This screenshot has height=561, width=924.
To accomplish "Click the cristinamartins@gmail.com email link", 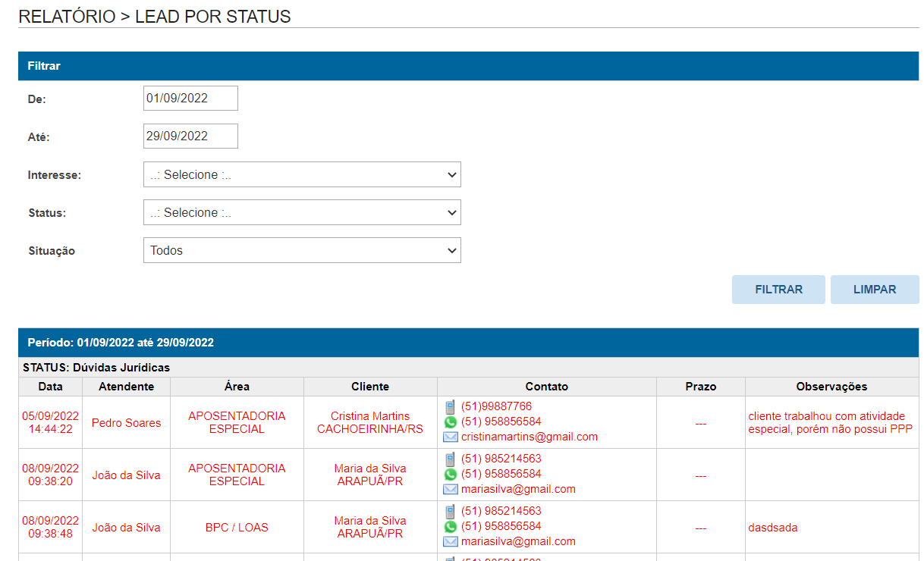I will click(529, 437).
